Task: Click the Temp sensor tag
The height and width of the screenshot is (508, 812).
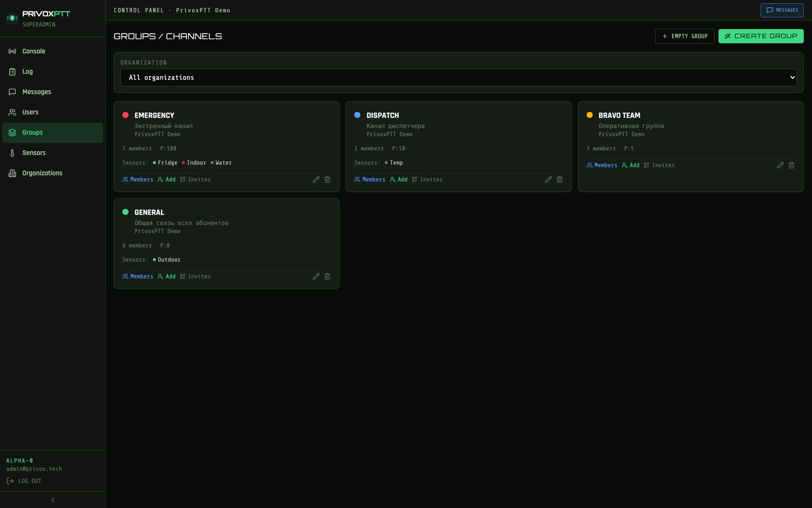Action: 394,163
